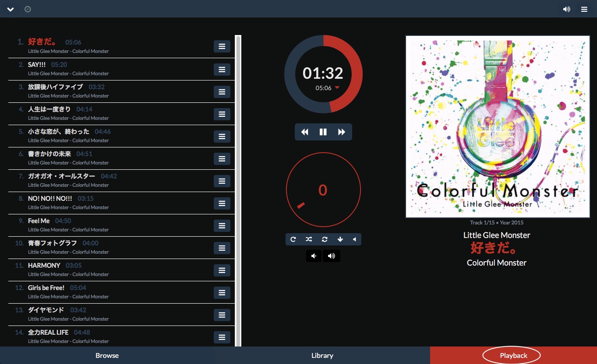The image size is (597, 364).
Task: Open the hamburger menu in top-right corner
Action: pyautogui.click(x=585, y=9)
